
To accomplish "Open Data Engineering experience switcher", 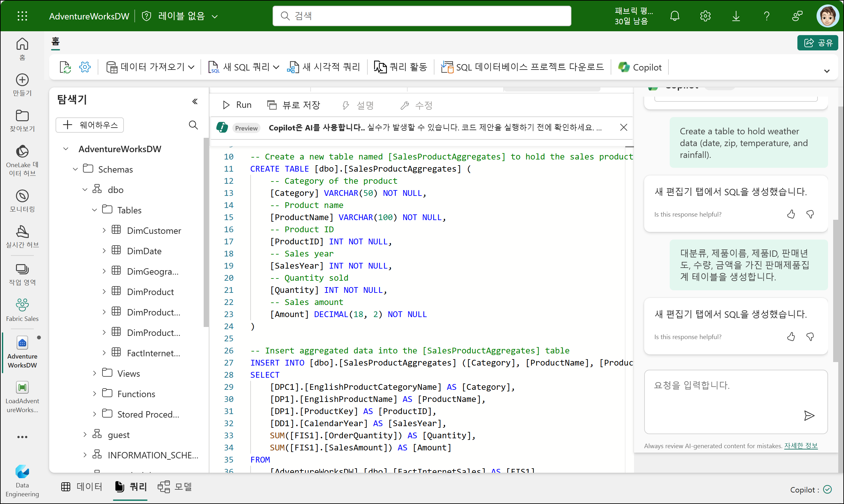I will 22,481.
